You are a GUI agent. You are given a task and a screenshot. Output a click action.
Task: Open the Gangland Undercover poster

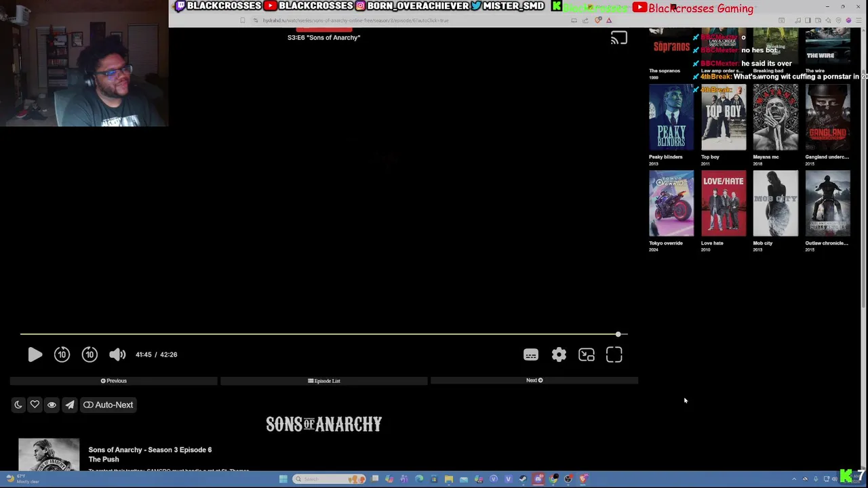pyautogui.click(x=828, y=117)
